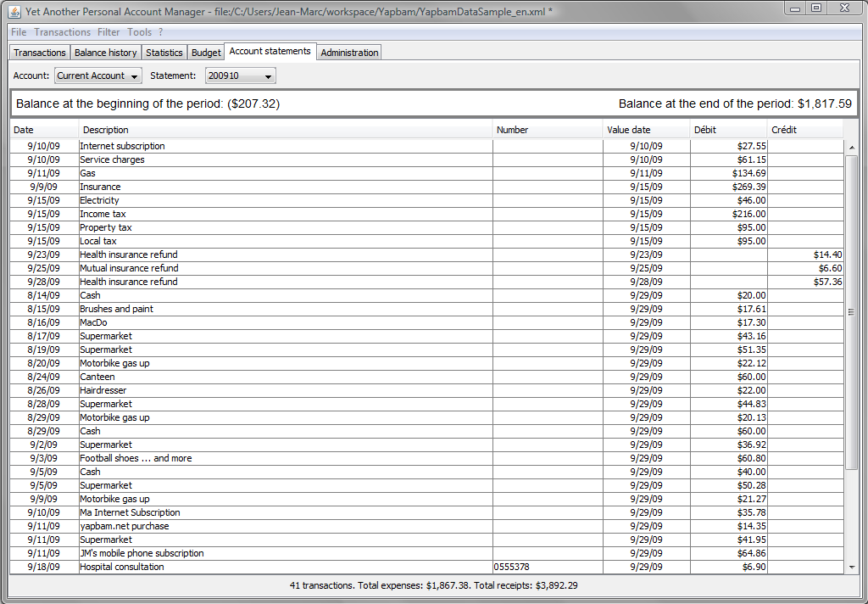Viewport: 868px width, 604px height.
Task: Sort by the Date column header
Action: 44,130
